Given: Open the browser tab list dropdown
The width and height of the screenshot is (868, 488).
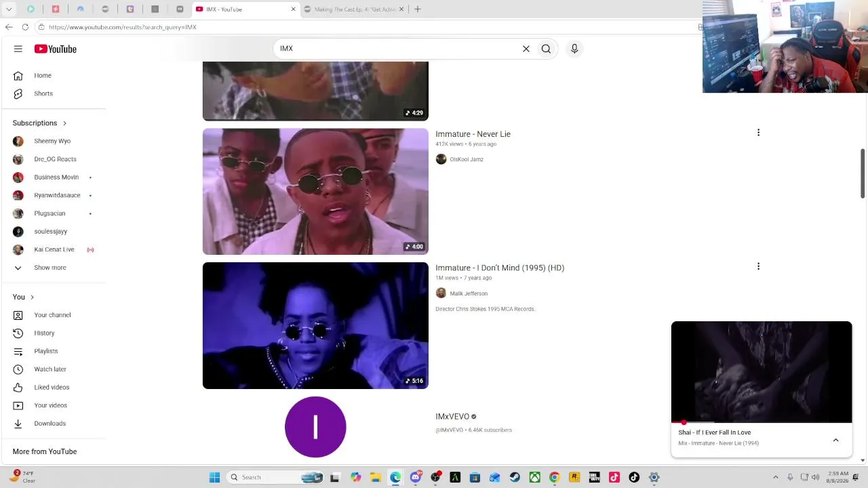Looking at the screenshot, I should (x=9, y=9).
